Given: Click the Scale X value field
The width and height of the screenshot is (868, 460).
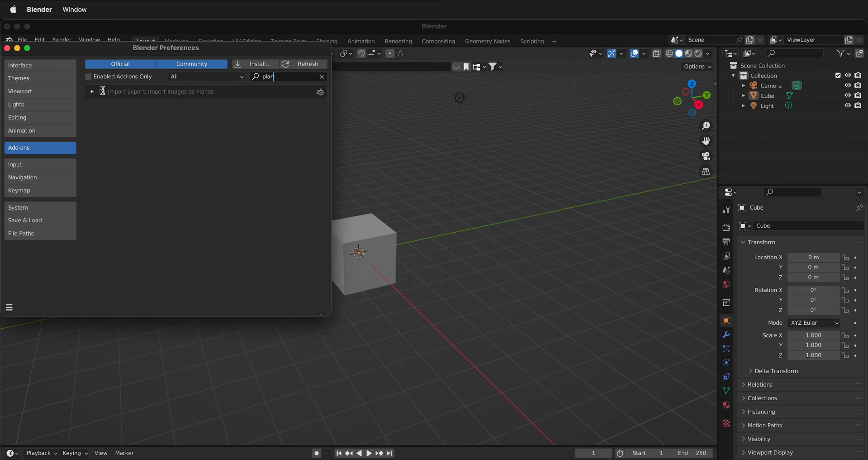Looking at the screenshot, I should [x=813, y=335].
